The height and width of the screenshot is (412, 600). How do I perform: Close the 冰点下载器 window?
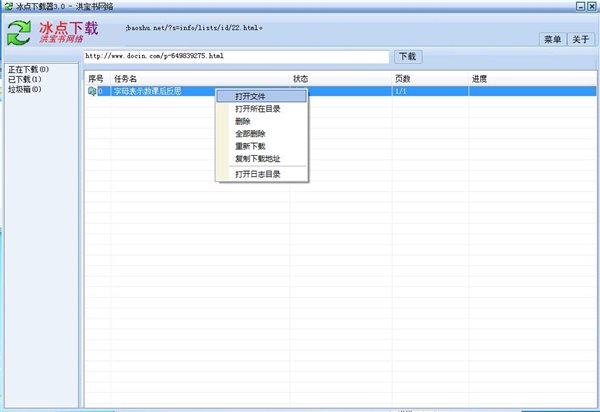(592, 6)
